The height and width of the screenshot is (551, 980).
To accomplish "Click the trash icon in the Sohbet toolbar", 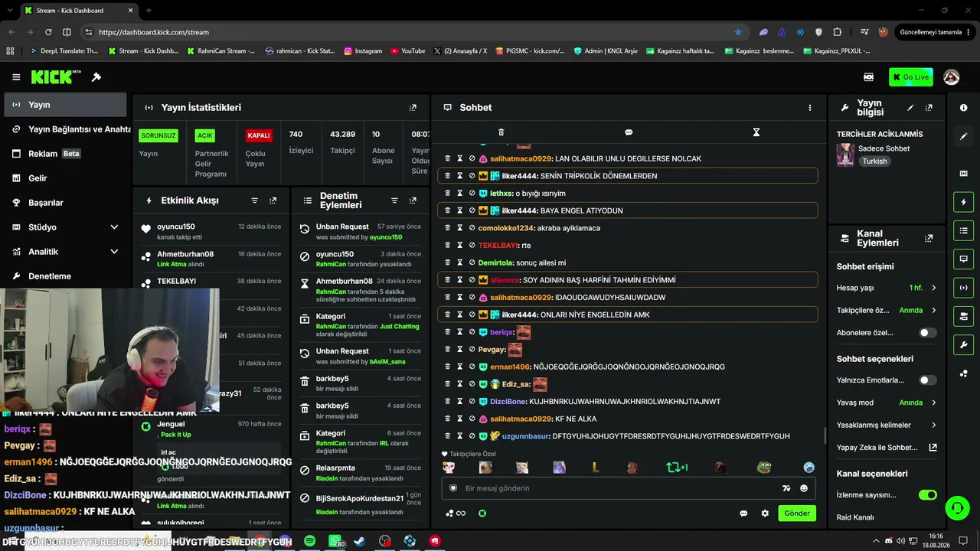I will 501,132.
